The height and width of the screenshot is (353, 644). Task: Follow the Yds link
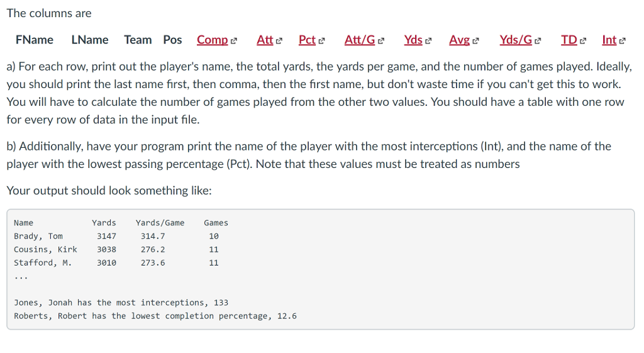pos(413,40)
